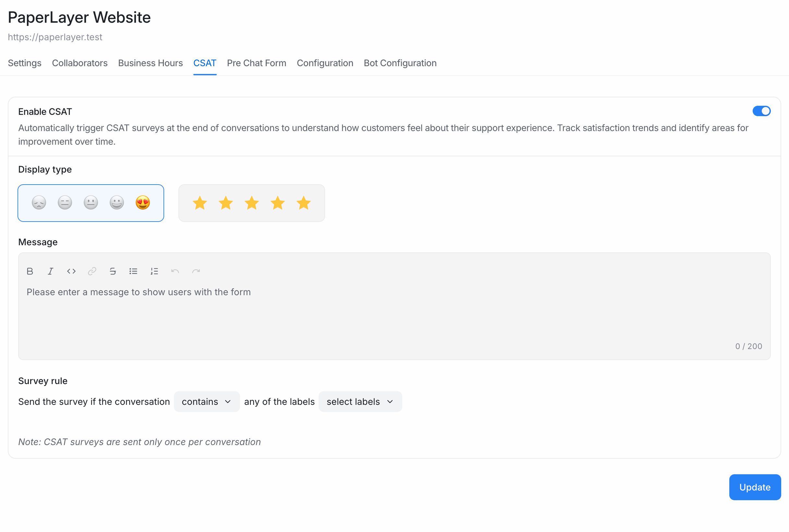Toggle bold formatting in Message editor

[30, 271]
